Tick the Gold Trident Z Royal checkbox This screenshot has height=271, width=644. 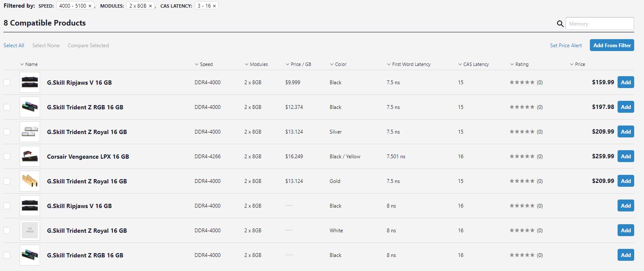click(x=7, y=181)
